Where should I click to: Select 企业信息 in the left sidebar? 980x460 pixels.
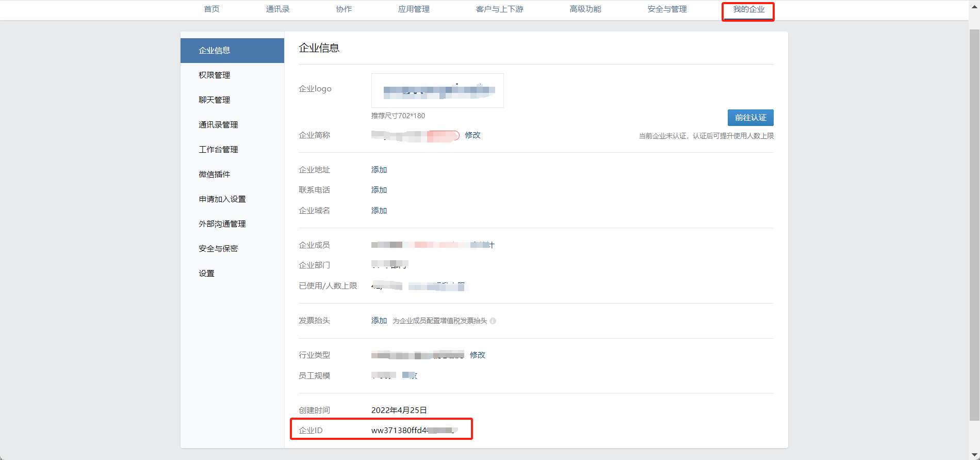[232, 51]
